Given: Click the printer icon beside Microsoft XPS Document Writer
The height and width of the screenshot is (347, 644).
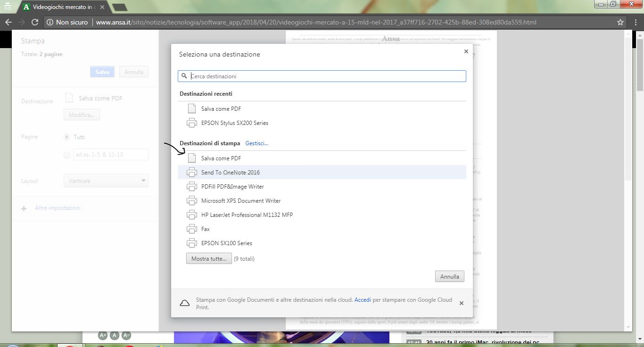Looking at the screenshot, I should coord(191,200).
